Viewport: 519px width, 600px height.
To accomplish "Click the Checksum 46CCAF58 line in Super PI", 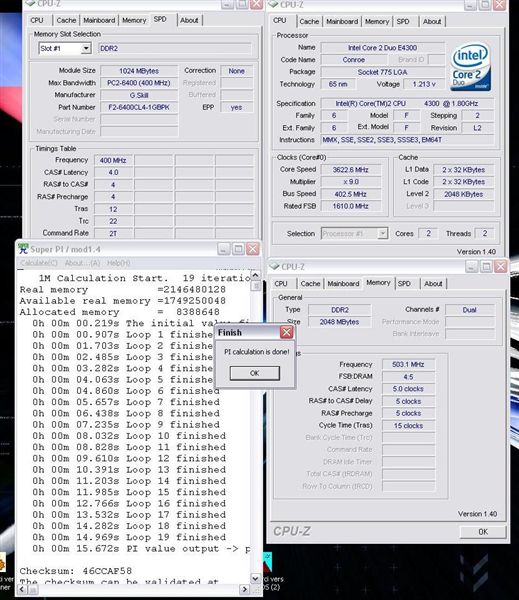I will pos(76,571).
